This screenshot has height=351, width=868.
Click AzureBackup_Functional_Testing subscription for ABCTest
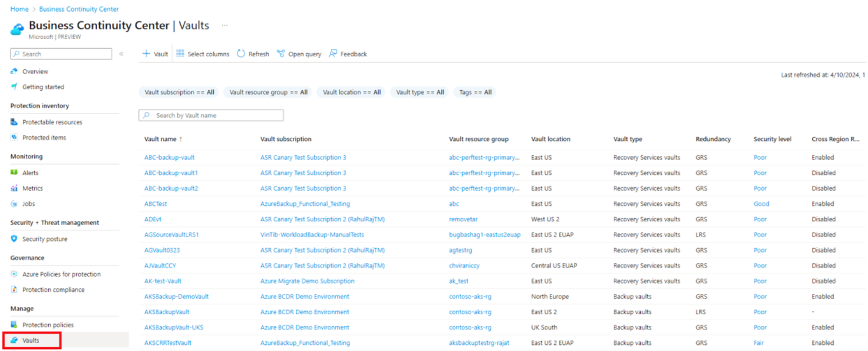coord(305,204)
